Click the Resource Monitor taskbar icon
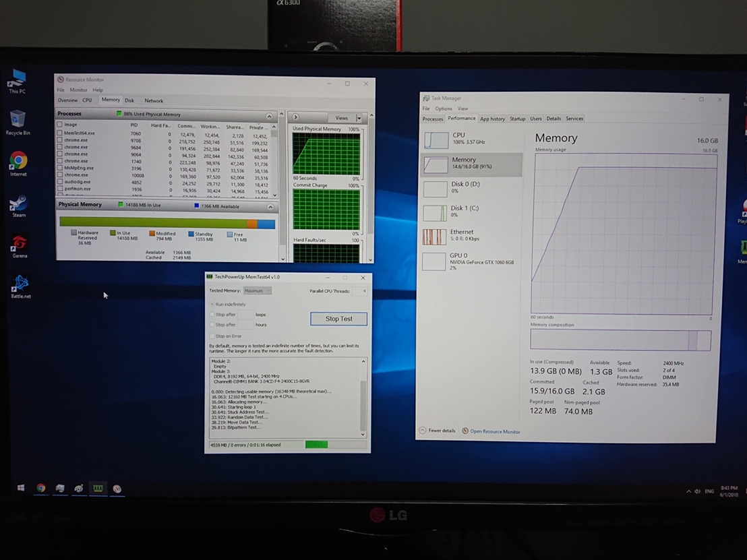The image size is (747, 560). (117, 489)
